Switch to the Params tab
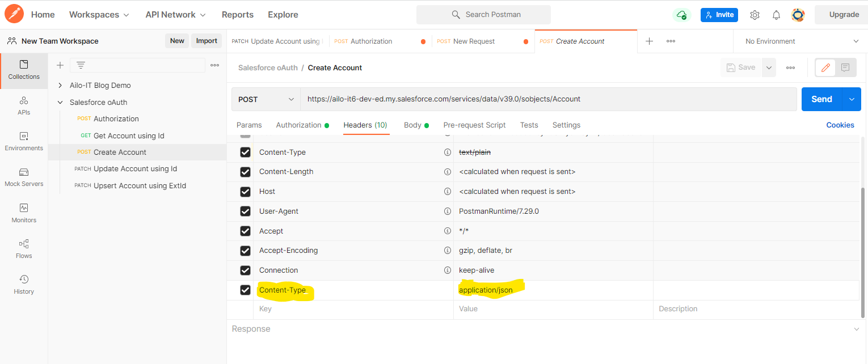 tap(249, 125)
